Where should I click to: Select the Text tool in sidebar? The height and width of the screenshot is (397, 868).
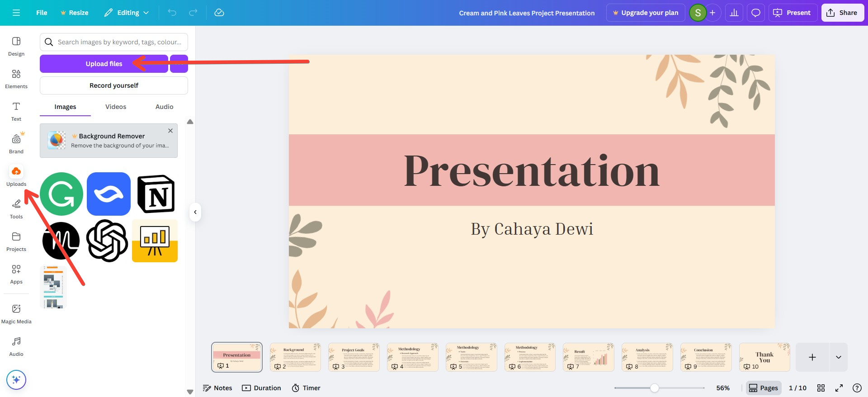pos(16,111)
